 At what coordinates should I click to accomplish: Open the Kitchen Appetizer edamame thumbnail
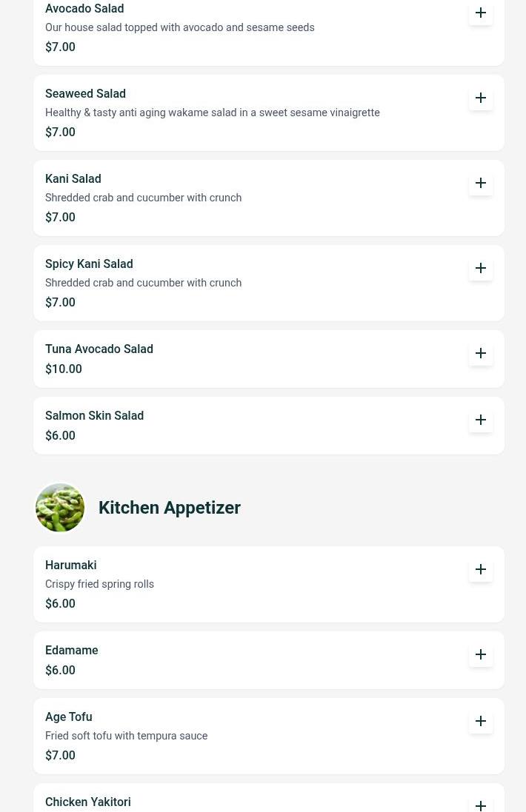(60, 508)
